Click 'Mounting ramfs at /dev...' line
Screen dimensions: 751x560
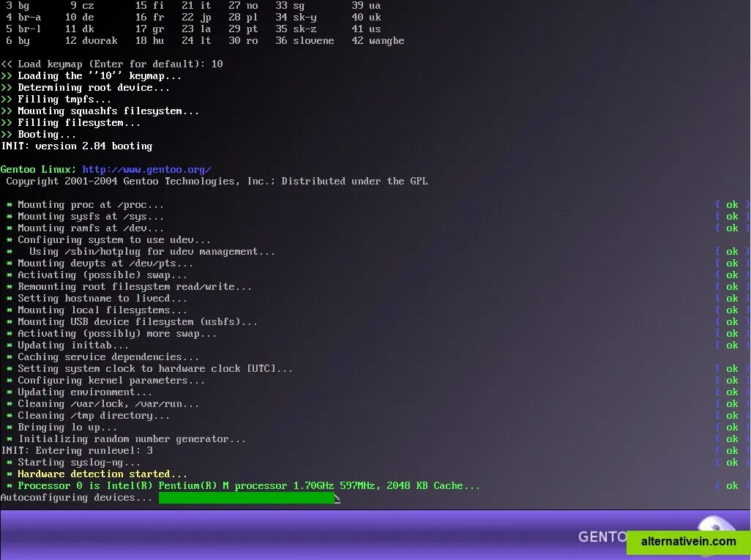tap(85, 228)
